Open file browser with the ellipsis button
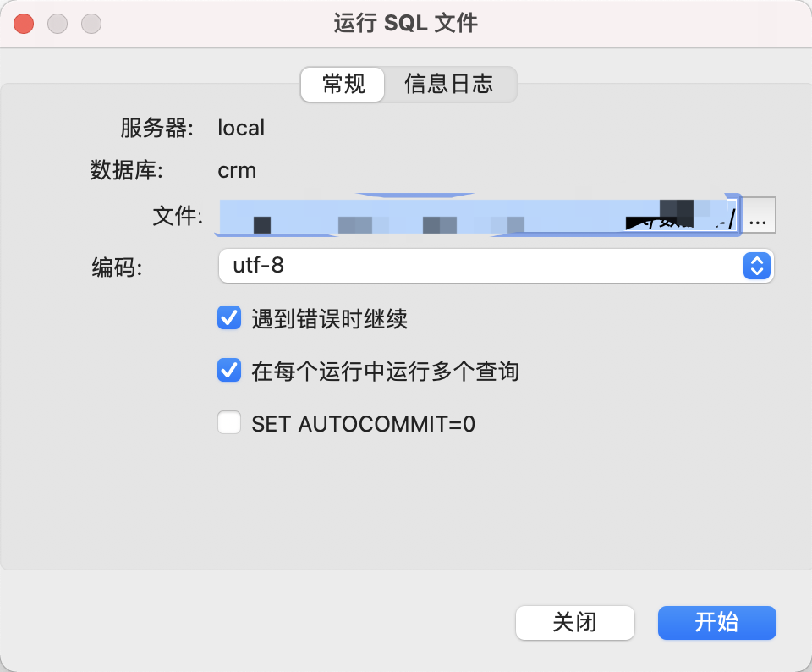This screenshot has width=812, height=672. coord(759,215)
